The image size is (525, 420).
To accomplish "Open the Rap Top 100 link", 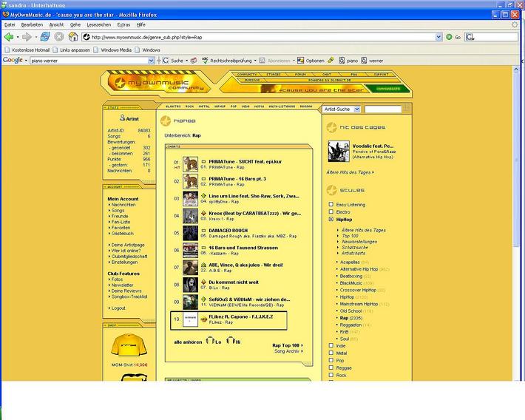I will click(x=287, y=345).
